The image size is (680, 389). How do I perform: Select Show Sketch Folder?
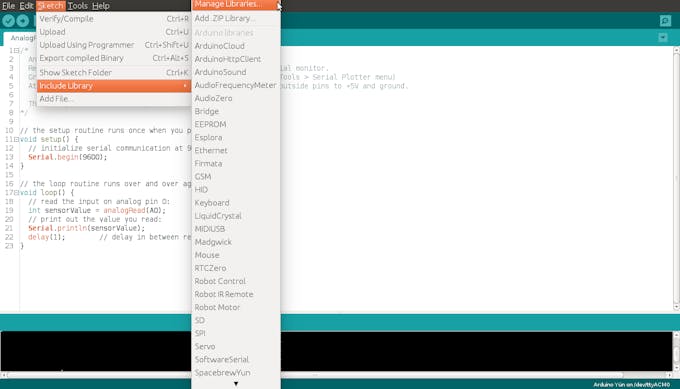click(x=114, y=72)
